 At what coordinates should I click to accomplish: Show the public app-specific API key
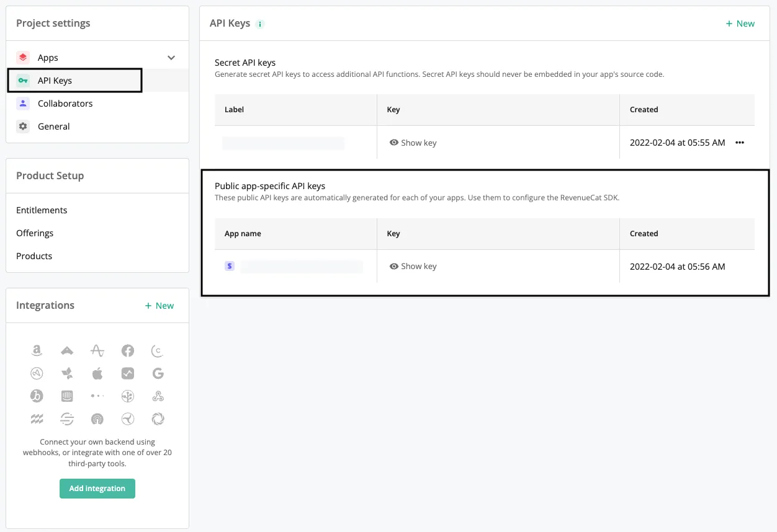pyautogui.click(x=413, y=266)
